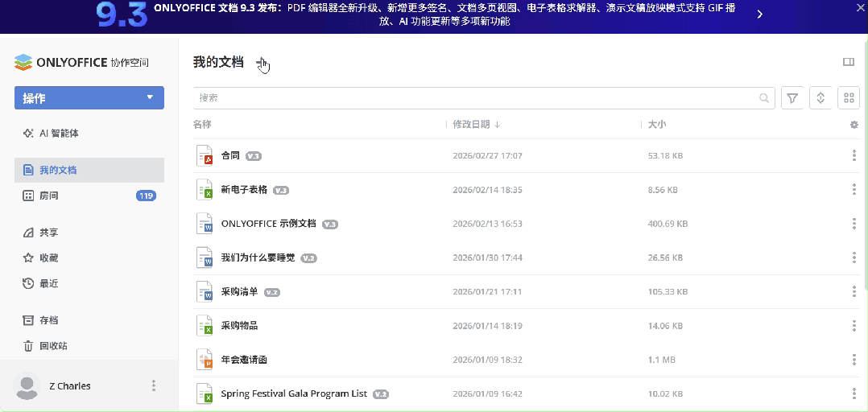Click the Z Charles profile avatar

pos(27,386)
